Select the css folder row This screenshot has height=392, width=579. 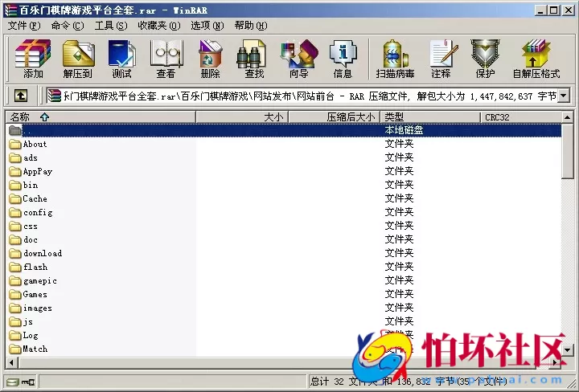284,226
